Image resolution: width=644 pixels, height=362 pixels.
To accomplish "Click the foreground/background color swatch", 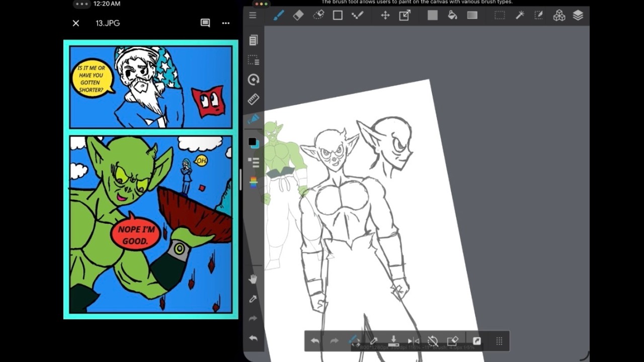I will (254, 143).
